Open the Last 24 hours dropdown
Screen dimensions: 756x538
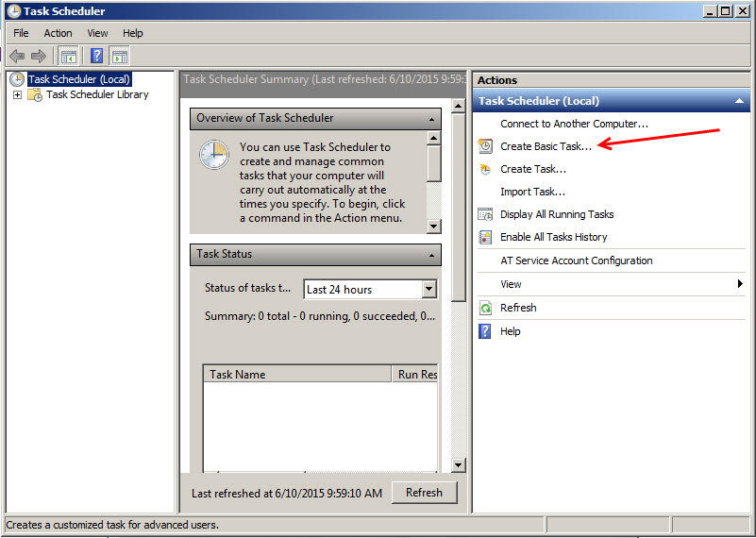429,289
